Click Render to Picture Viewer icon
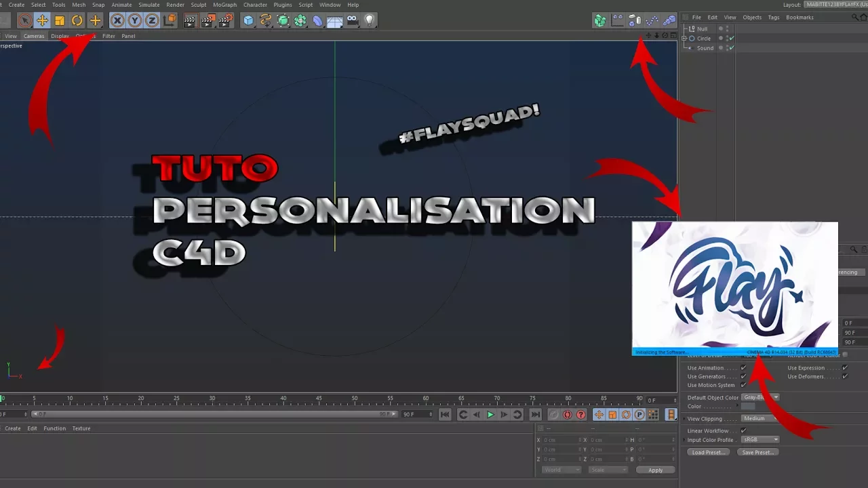This screenshot has width=868, height=488. 208,20
